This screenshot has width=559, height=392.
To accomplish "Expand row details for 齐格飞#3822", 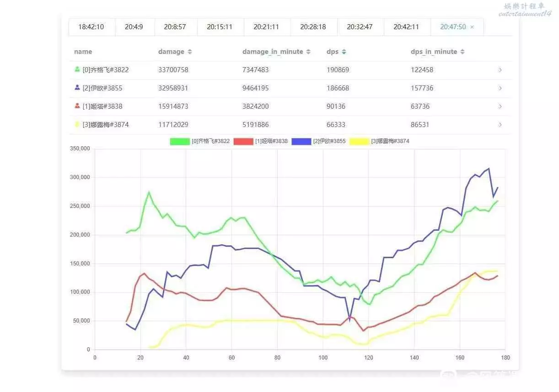I will [x=500, y=70].
